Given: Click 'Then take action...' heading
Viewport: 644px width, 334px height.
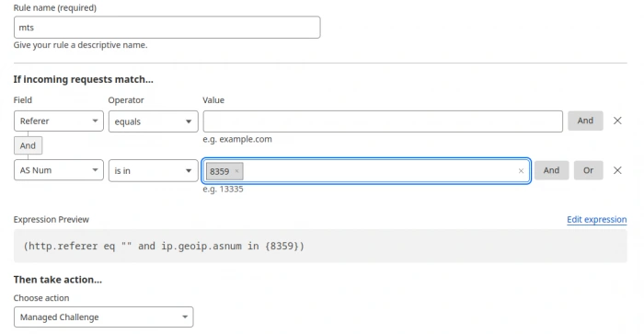Looking at the screenshot, I should [x=58, y=280].
